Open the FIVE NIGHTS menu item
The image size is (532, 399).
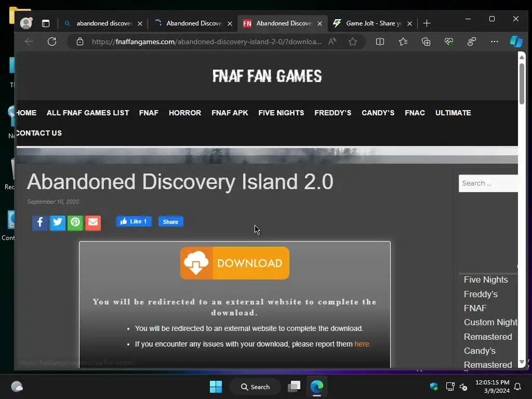(x=281, y=113)
